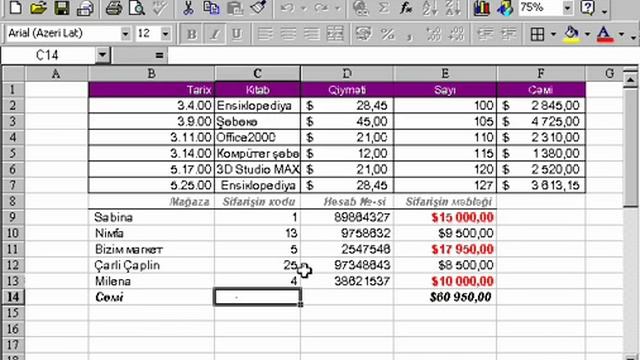Viewport: 640px width, 360px height.
Task: Select row 14 header
Action: tap(13, 297)
